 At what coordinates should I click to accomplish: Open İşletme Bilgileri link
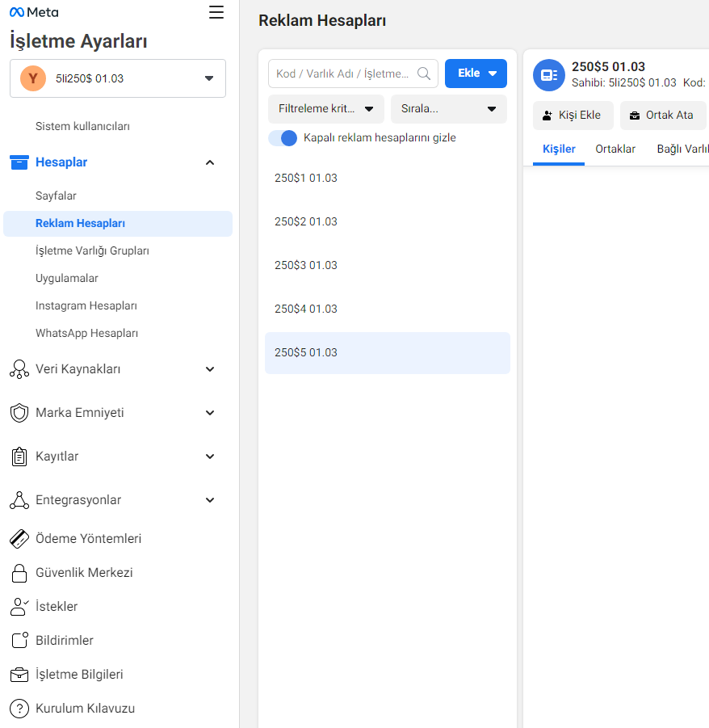[x=79, y=675]
